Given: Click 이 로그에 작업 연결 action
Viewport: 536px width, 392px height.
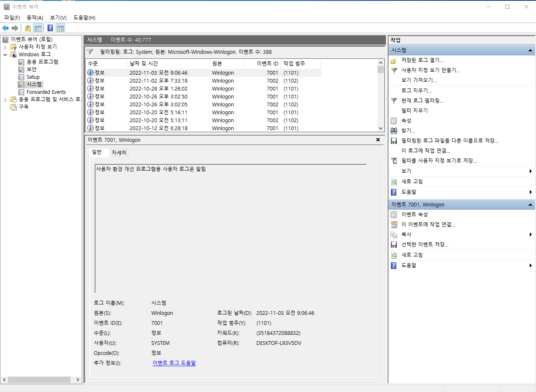Looking at the screenshot, I should click(426, 151).
